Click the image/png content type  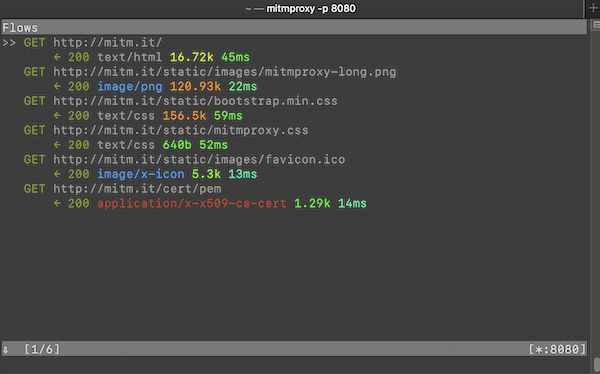click(130, 87)
